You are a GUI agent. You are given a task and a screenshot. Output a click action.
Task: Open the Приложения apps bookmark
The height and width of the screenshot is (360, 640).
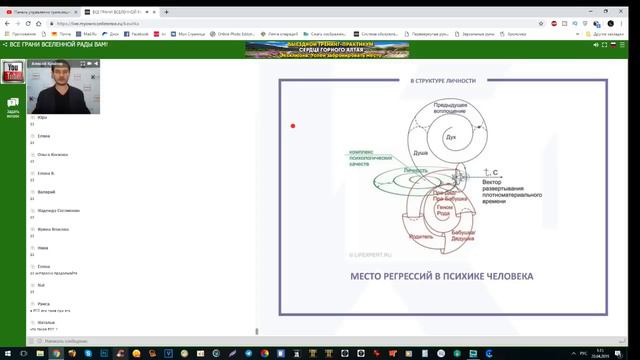[20, 34]
